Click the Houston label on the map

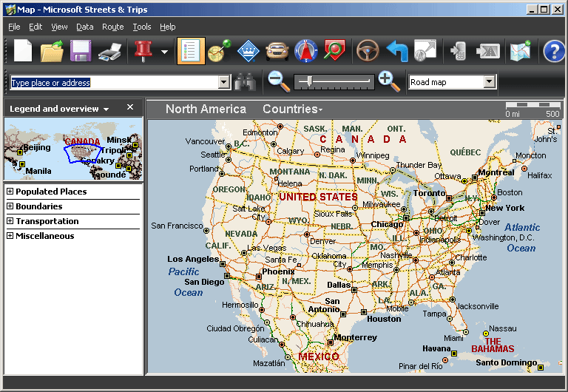pyautogui.click(x=384, y=319)
